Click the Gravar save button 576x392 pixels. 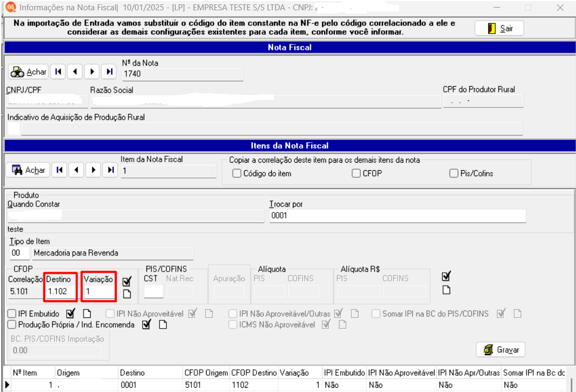pyautogui.click(x=501, y=350)
